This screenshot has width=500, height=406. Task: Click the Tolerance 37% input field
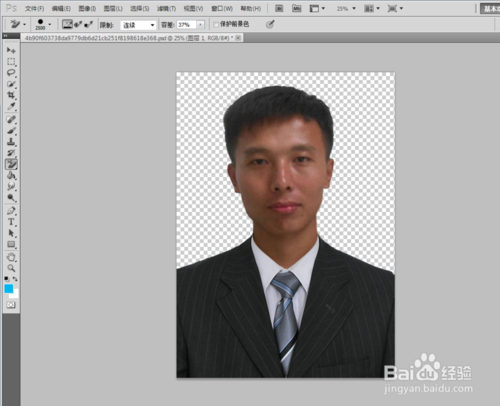click(x=187, y=25)
